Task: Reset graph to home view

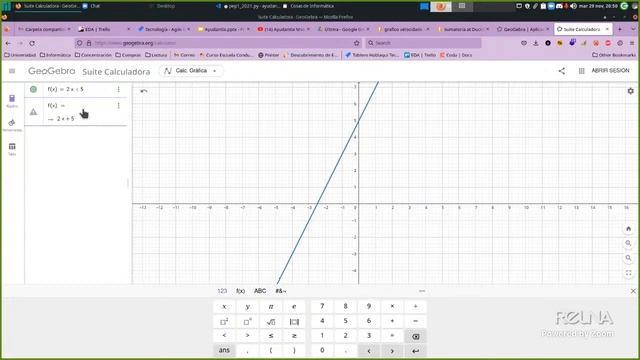Action: tap(629, 229)
